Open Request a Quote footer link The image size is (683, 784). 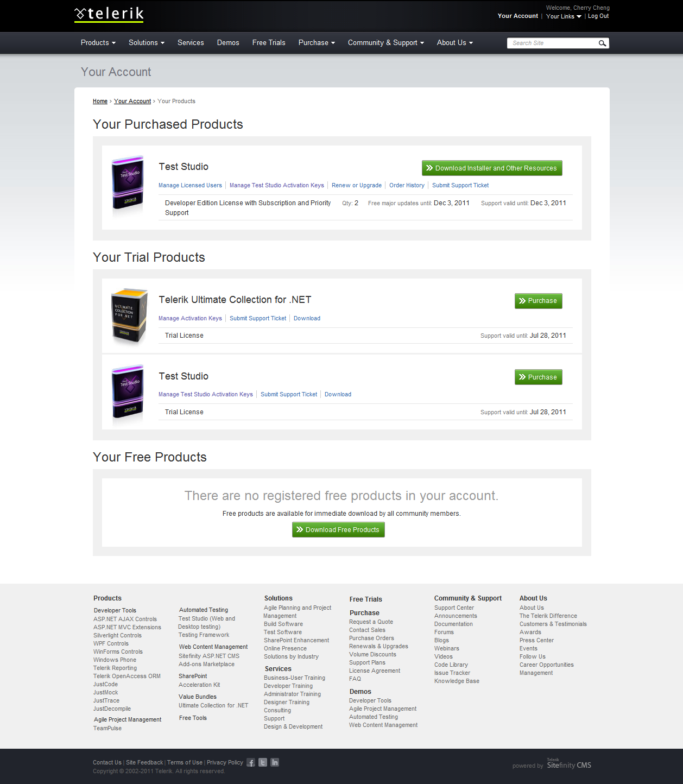[x=371, y=622]
